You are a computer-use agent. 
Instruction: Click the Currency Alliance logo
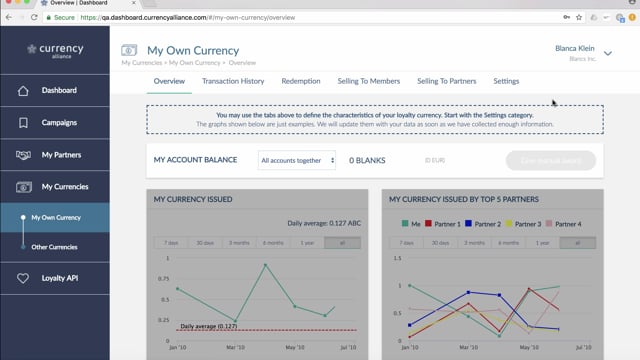(55, 50)
